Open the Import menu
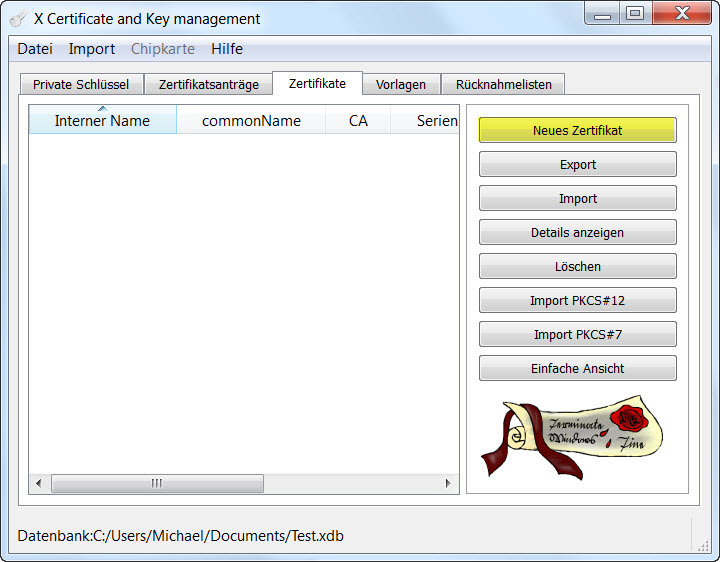720x562 pixels. click(92, 49)
